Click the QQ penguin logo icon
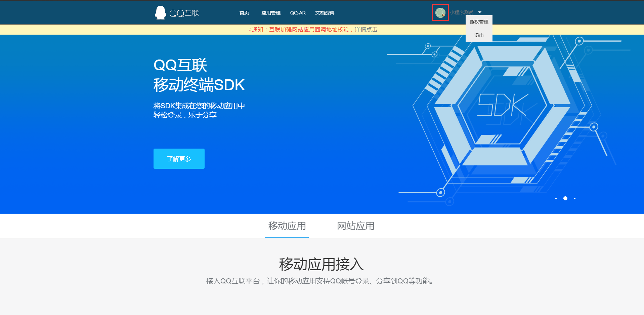This screenshot has width=644, height=315. pos(161,13)
